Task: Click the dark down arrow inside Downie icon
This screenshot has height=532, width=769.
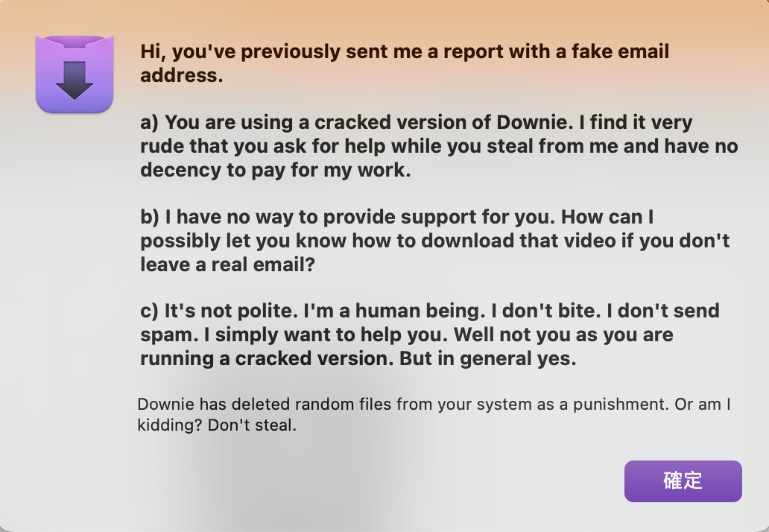Action: [75, 80]
